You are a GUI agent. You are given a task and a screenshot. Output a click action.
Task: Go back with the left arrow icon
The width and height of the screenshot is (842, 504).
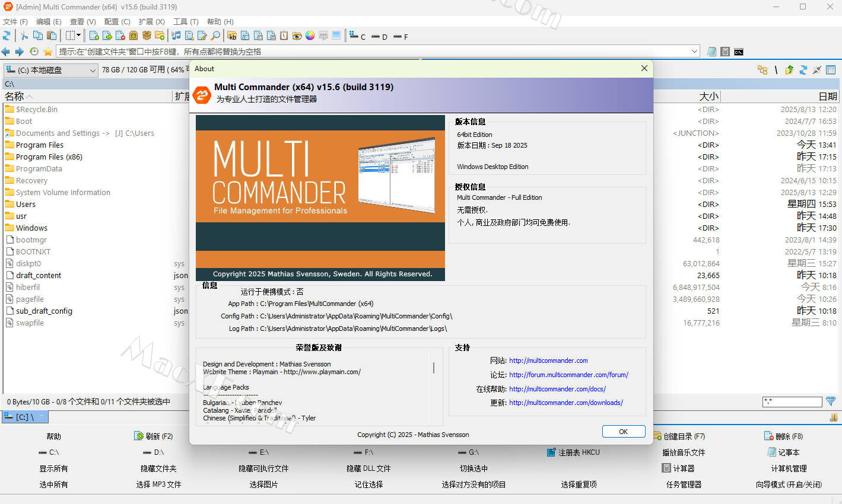tap(6, 52)
